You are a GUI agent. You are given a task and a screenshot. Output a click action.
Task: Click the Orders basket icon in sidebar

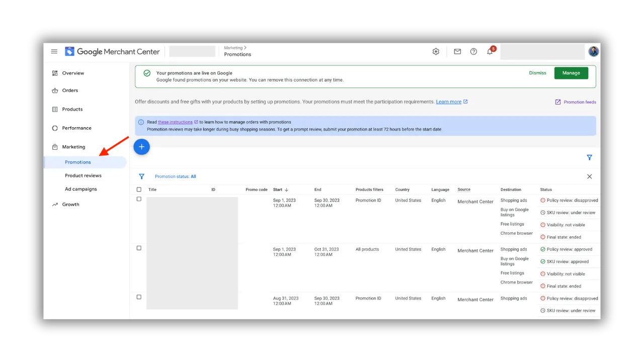tap(55, 90)
